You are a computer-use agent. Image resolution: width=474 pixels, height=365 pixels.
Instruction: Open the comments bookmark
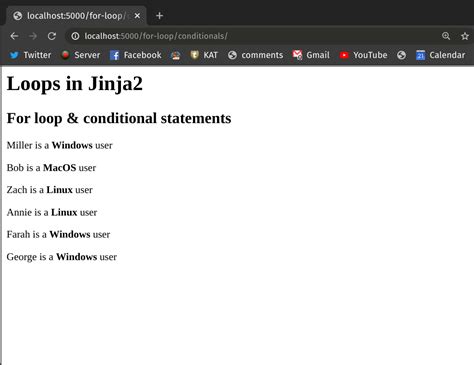pos(256,55)
